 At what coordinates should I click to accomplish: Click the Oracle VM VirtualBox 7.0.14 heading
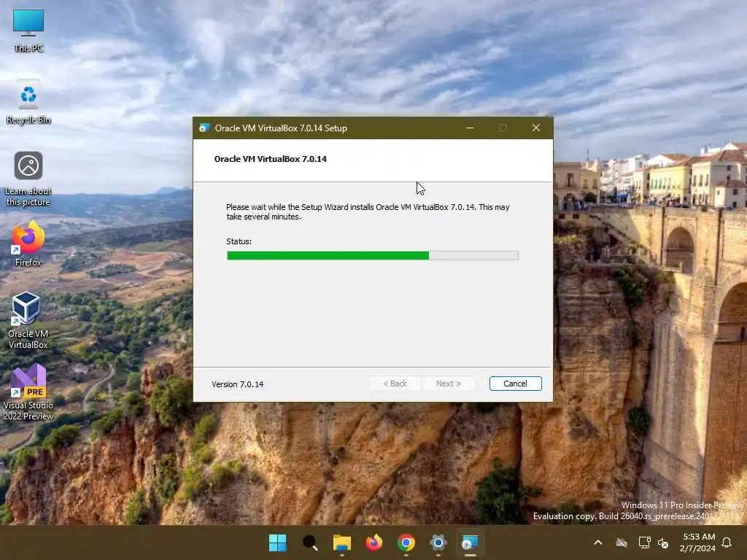[x=271, y=159]
